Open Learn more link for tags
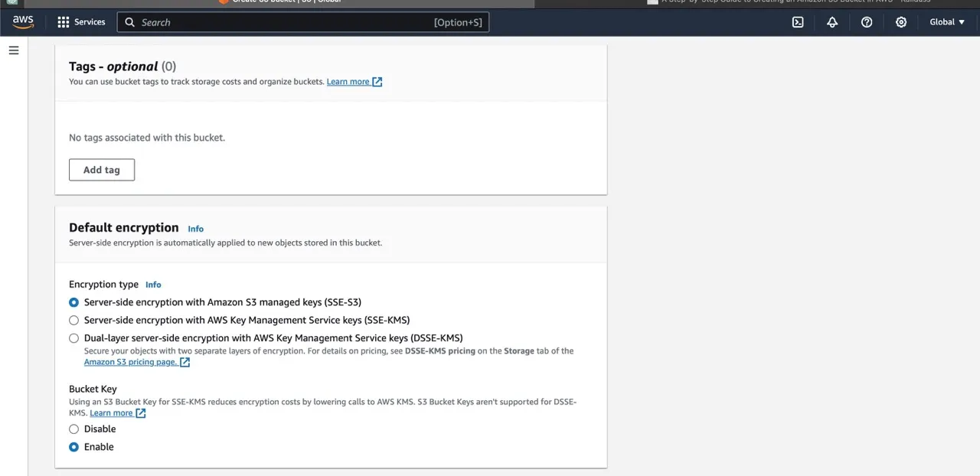This screenshot has width=980, height=476. tap(348, 82)
